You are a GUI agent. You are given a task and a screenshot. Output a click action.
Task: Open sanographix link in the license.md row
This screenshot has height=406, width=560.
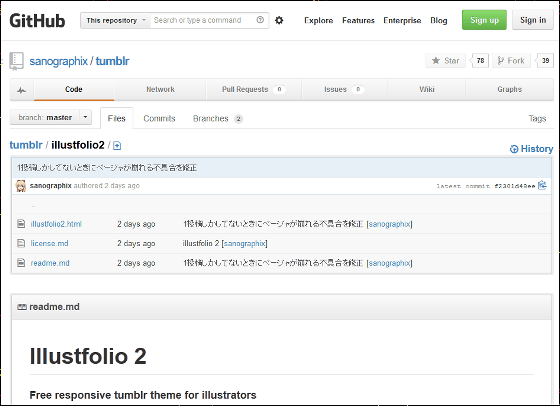pos(245,244)
